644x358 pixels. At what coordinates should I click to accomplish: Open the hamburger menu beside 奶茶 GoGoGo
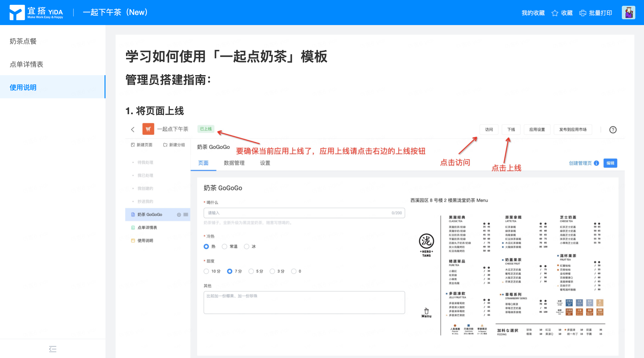point(186,215)
